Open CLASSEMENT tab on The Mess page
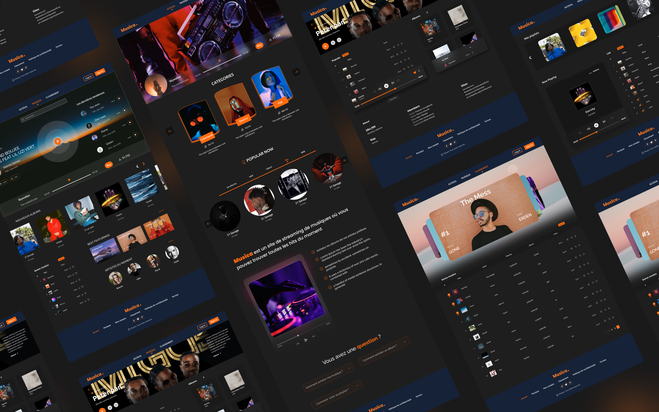Image resolution: width=659 pixels, height=412 pixels. pos(481,169)
